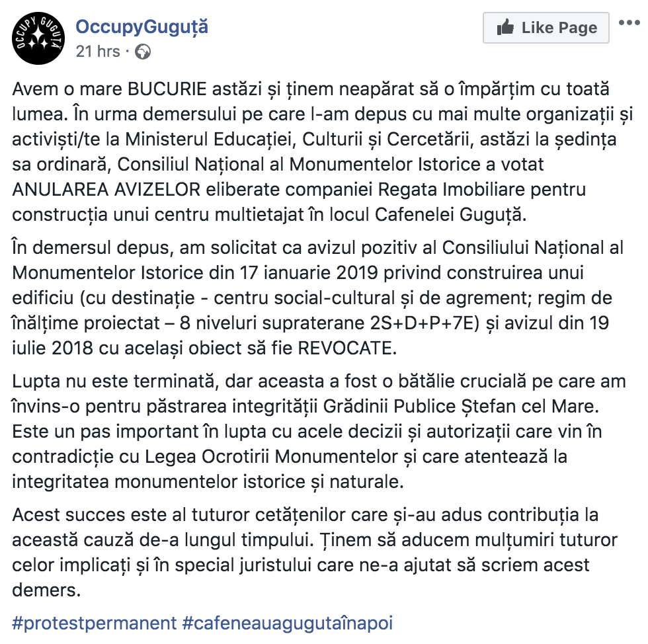
Task: Click the thumbs-up icon on Like Page
Action: point(506,28)
